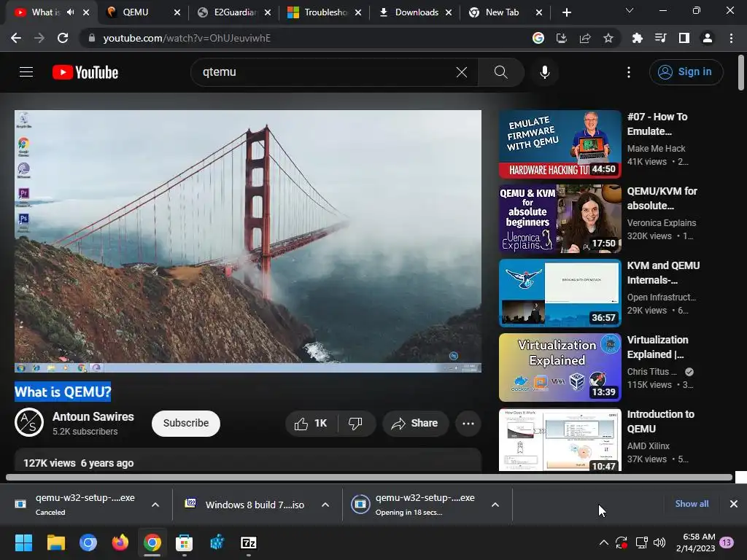The width and height of the screenshot is (747, 560).
Task: Like the video
Action: [311, 424]
